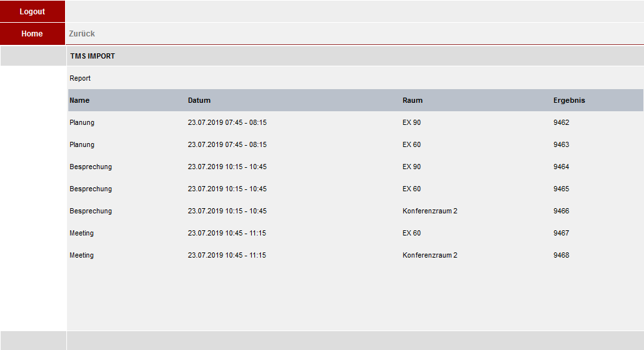
Task: Click the Raum column header
Action: pyautogui.click(x=412, y=100)
